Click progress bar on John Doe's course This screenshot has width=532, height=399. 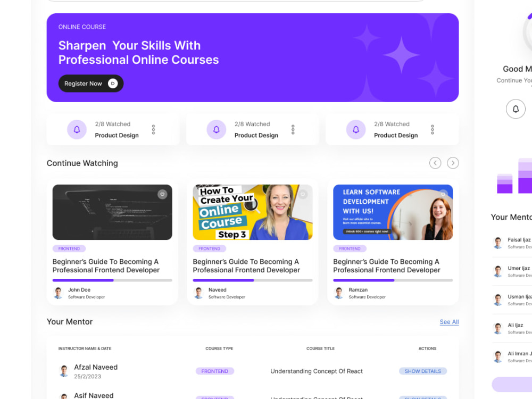pos(112,280)
